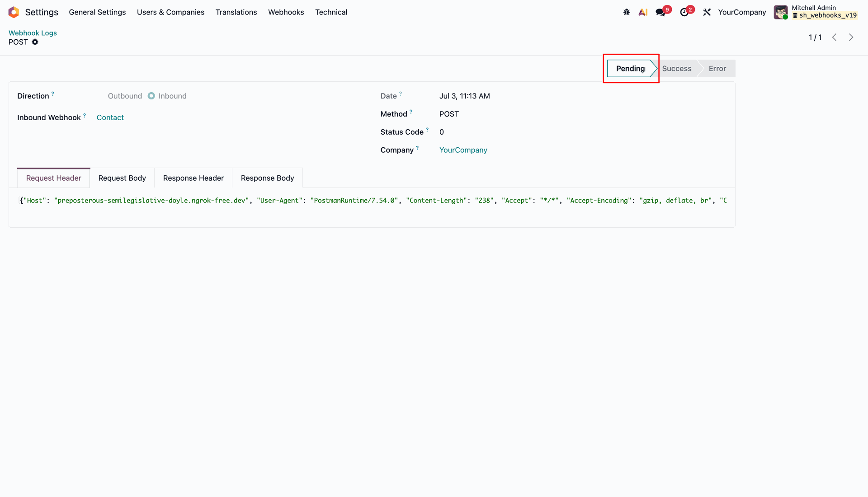Click the Status Code value 0
The width and height of the screenshot is (868, 497).
(442, 132)
